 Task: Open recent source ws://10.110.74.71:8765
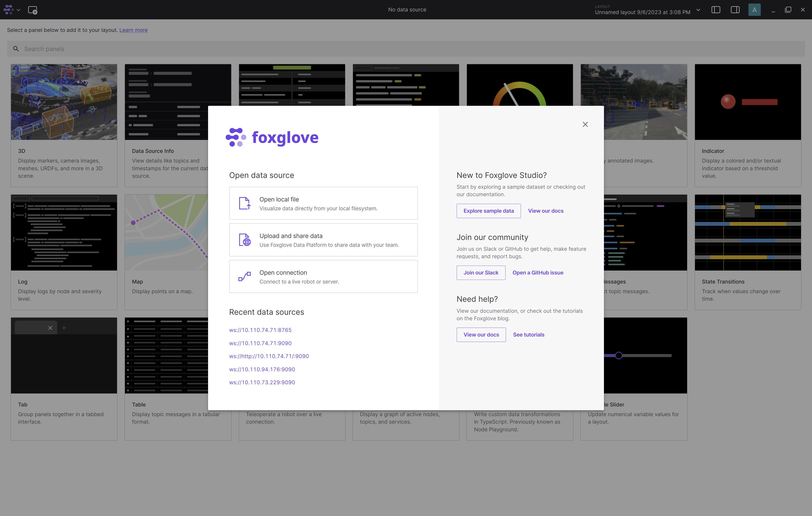coord(260,330)
